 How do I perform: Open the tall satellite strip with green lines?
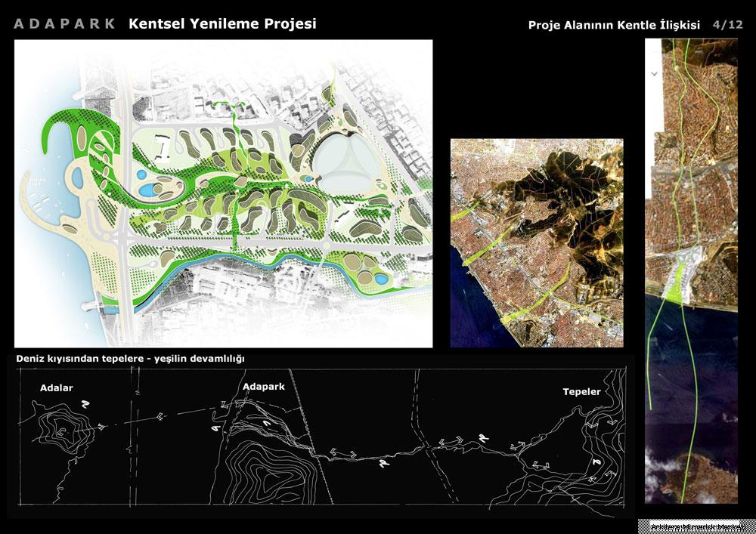tap(692, 271)
